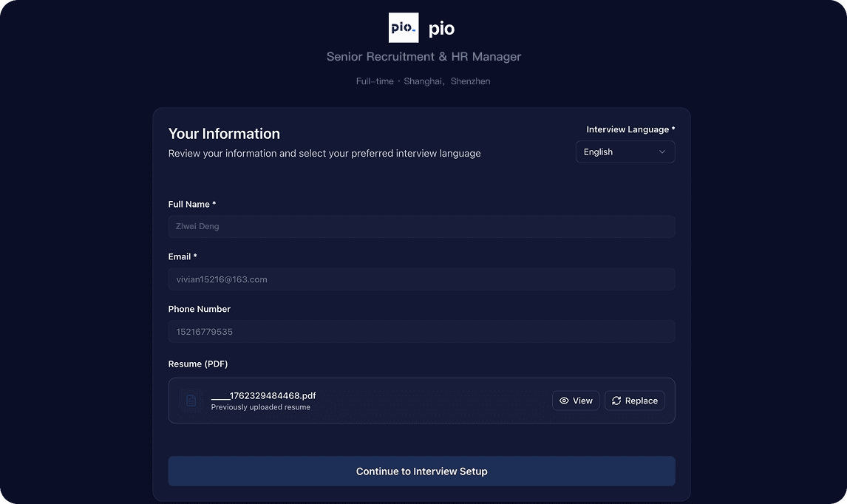Replace the uploaded resume file
Image resolution: width=847 pixels, height=504 pixels.
point(634,401)
